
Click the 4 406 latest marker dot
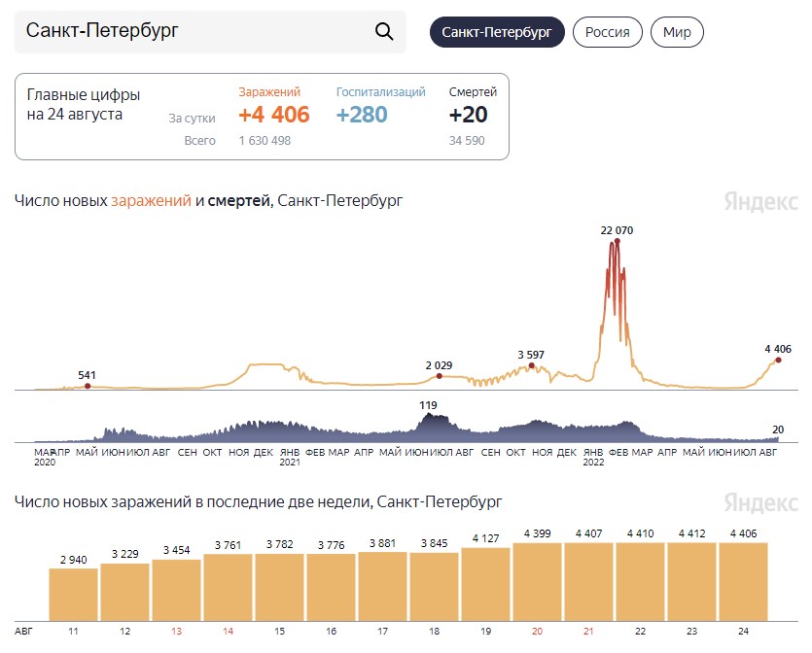pyautogui.click(x=778, y=361)
